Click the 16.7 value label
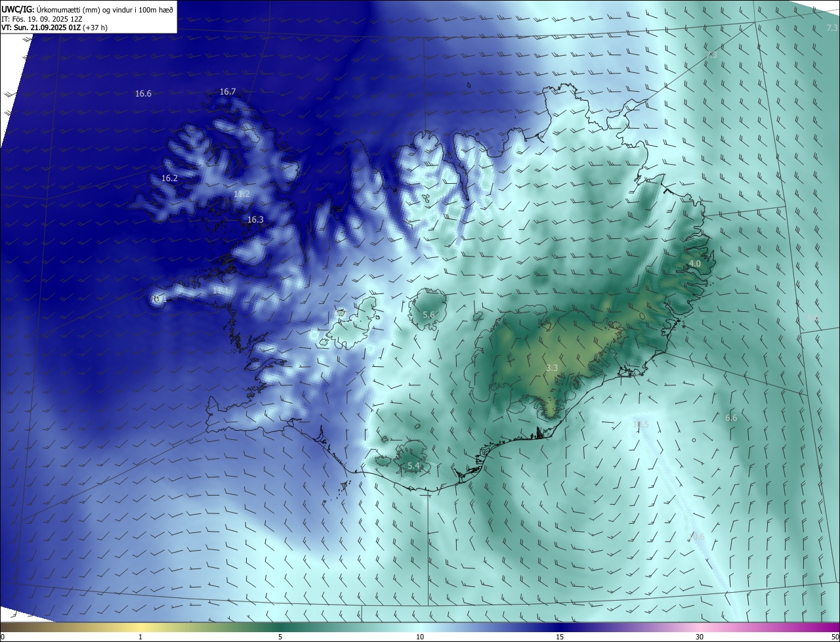This screenshot has width=840, height=642. pos(228,92)
